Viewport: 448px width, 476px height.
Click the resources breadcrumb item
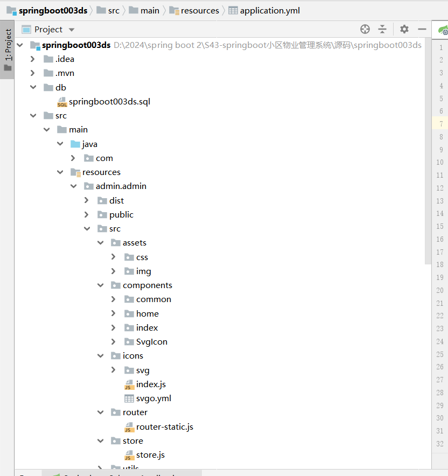pyautogui.click(x=199, y=10)
